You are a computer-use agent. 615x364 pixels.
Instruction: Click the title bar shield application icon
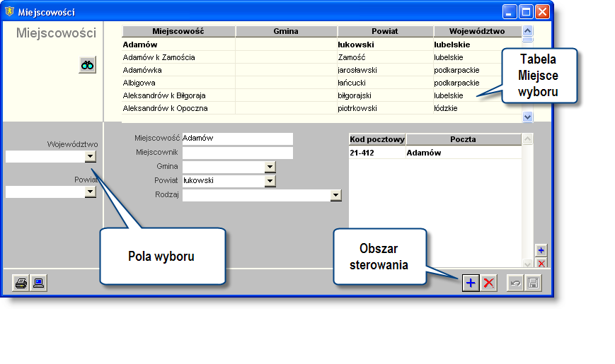9,12
